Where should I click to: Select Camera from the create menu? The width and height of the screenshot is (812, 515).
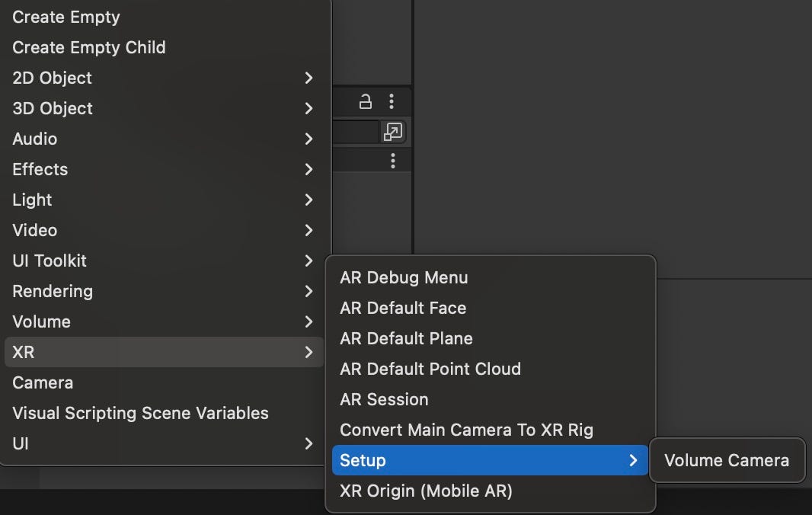pos(43,382)
